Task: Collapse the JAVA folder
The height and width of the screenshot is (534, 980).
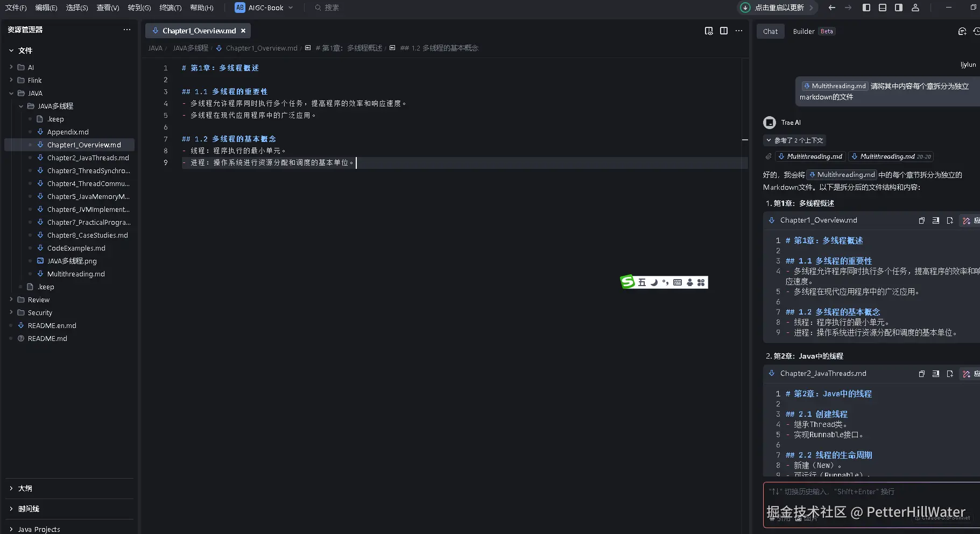Action: (11, 93)
